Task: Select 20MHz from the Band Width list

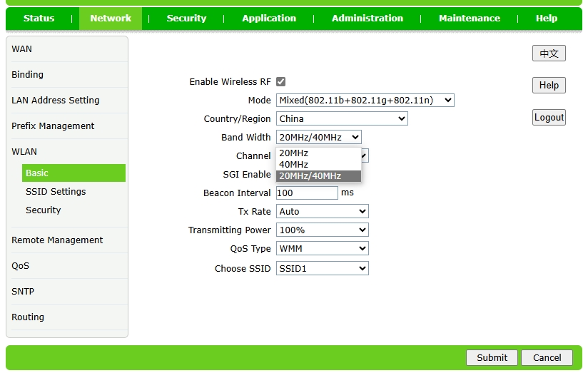Action: [294, 153]
